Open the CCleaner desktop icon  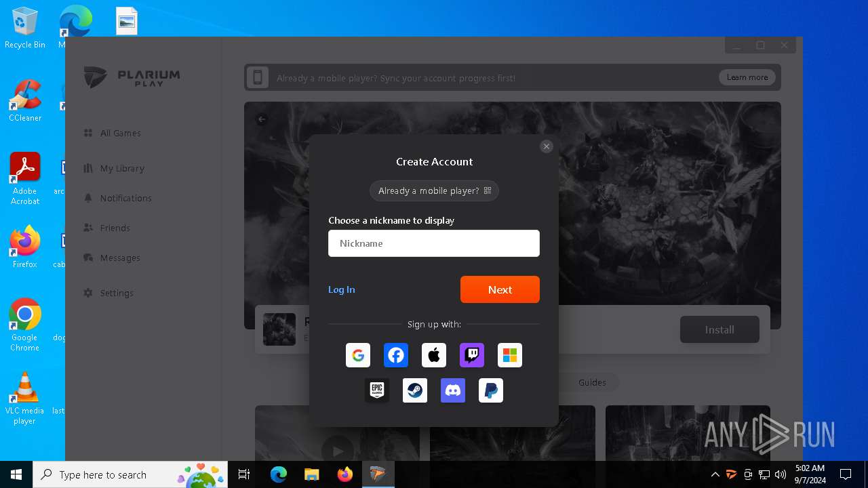coord(24,101)
